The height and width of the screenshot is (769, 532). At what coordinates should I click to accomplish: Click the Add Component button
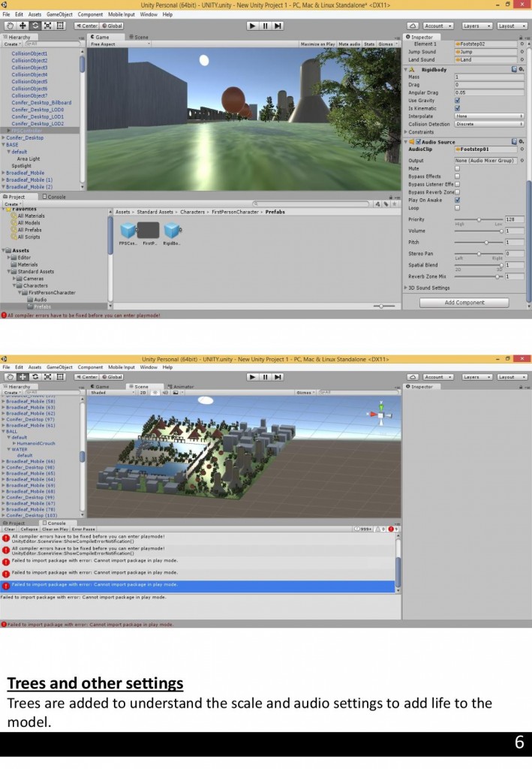click(x=465, y=303)
